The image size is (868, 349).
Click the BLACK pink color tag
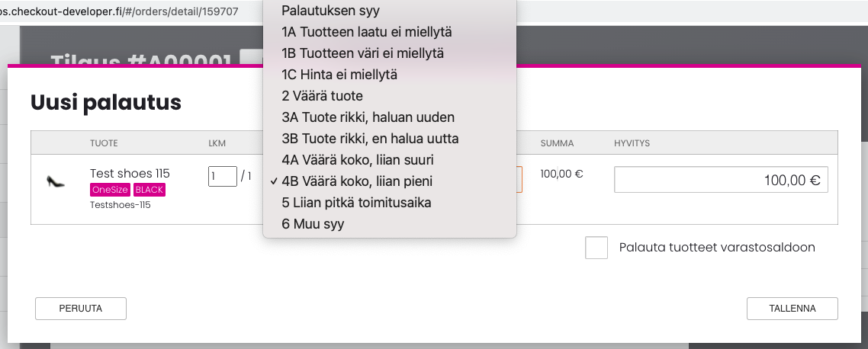149,190
